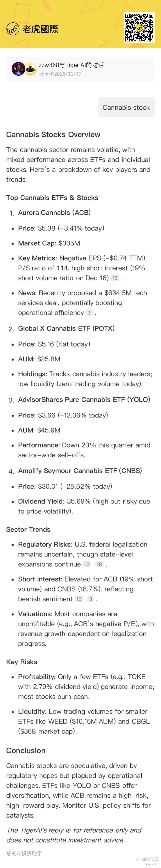Open citation 1 after operational efficiency
Viewport: 161px width, 868px height.
click(x=89, y=313)
